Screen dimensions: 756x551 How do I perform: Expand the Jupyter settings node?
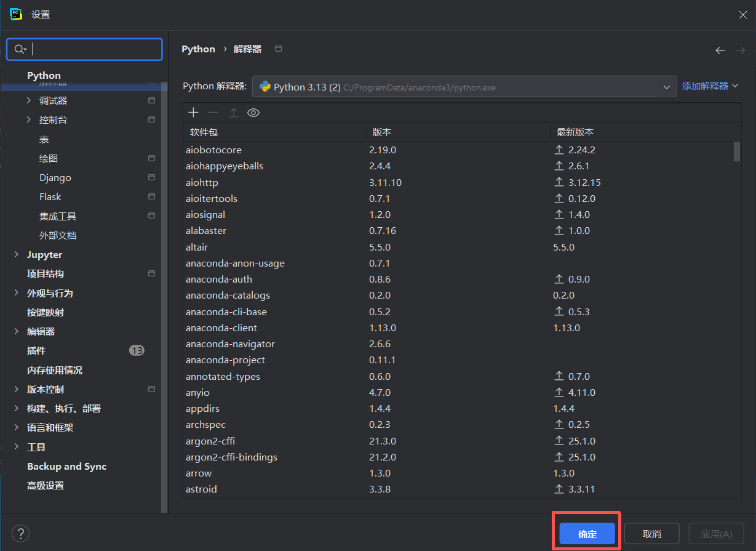click(17, 254)
